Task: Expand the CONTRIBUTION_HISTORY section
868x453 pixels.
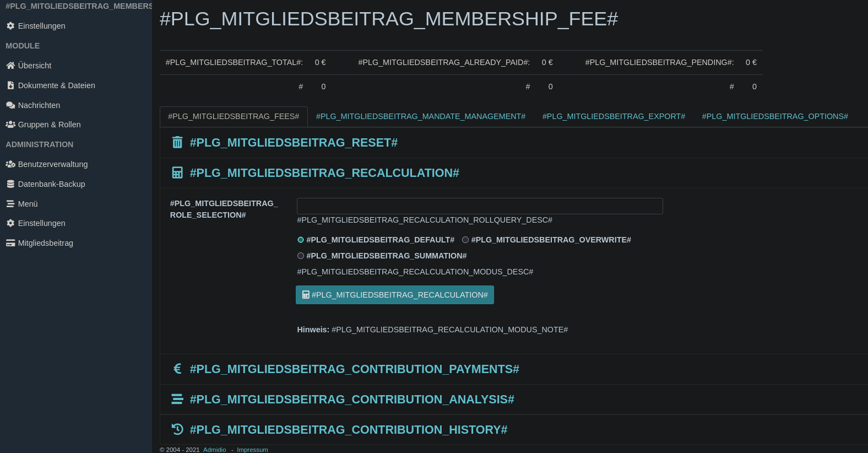Action: pyautogui.click(x=348, y=430)
